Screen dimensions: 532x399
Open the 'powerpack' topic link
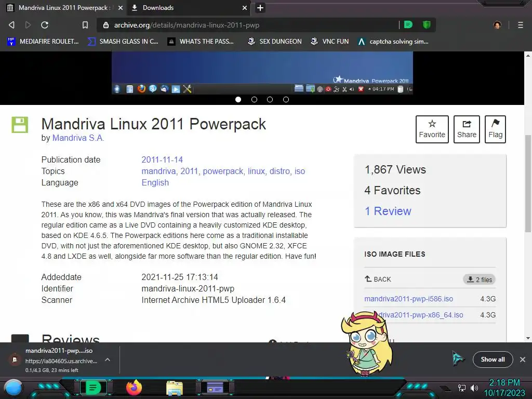(x=223, y=171)
